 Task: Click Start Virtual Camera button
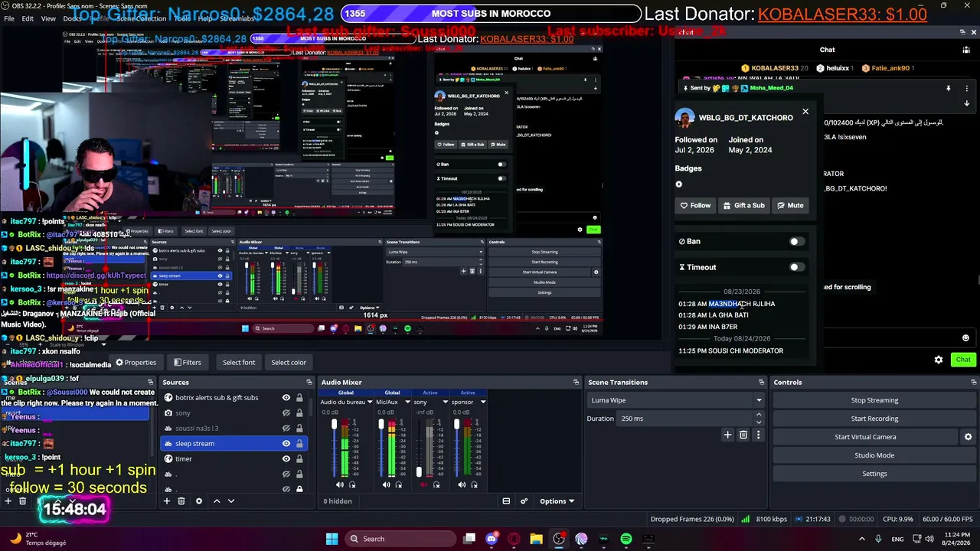click(x=865, y=437)
